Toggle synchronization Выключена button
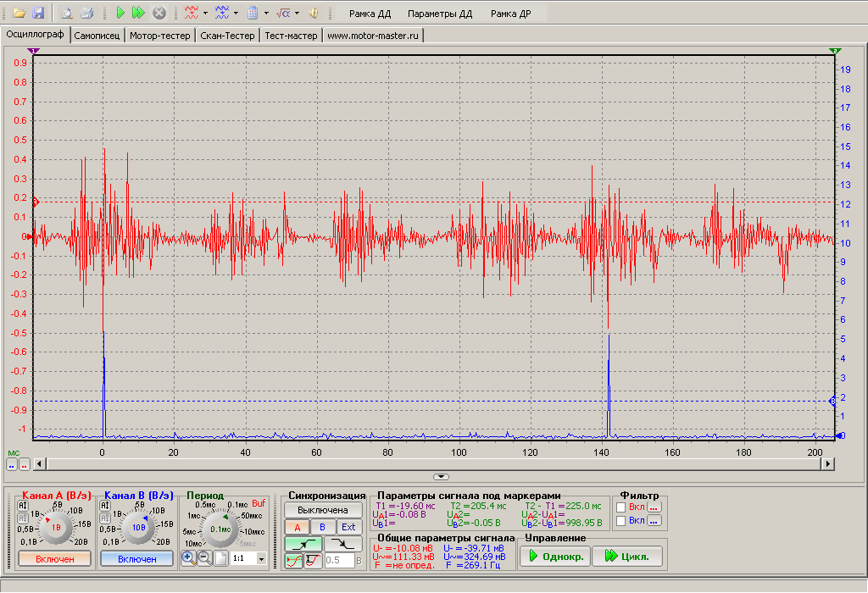Image resolution: width=868 pixels, height=593 pixels. pyautogui.click(x=323, y=510)
